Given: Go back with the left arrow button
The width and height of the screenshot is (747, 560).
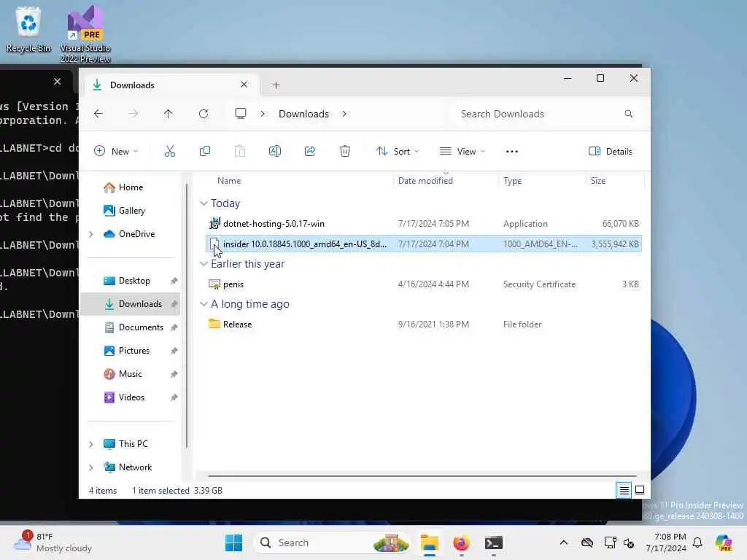Looking at the screenshot, I should [98, 114].
